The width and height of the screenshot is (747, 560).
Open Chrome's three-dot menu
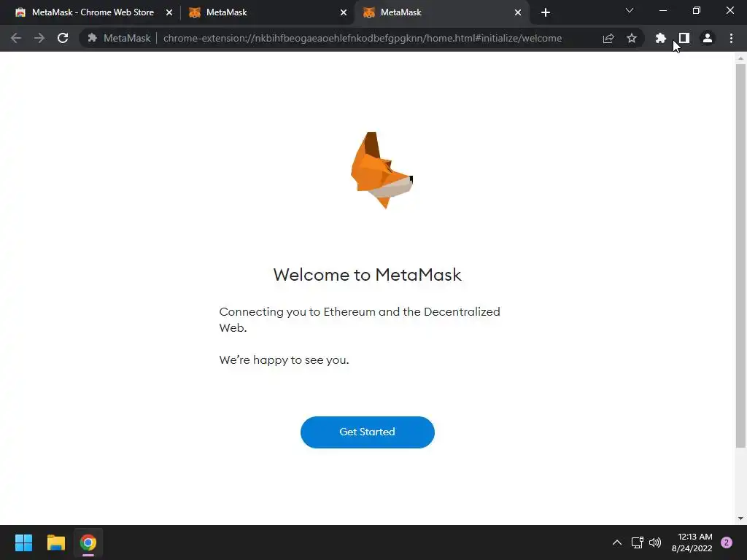coord(731,38)
